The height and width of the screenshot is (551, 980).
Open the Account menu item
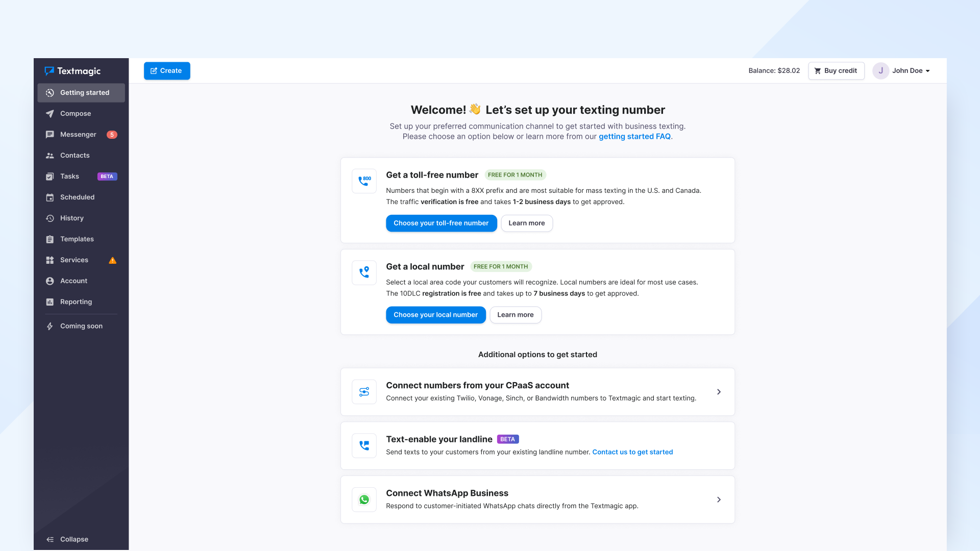(81, 281)
